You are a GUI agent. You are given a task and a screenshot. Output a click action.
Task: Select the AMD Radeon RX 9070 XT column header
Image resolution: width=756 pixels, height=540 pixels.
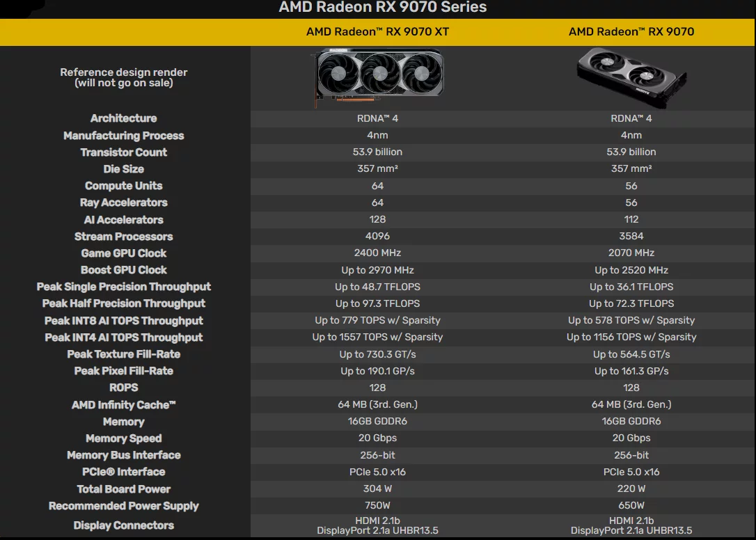click(x=377, y=31)
